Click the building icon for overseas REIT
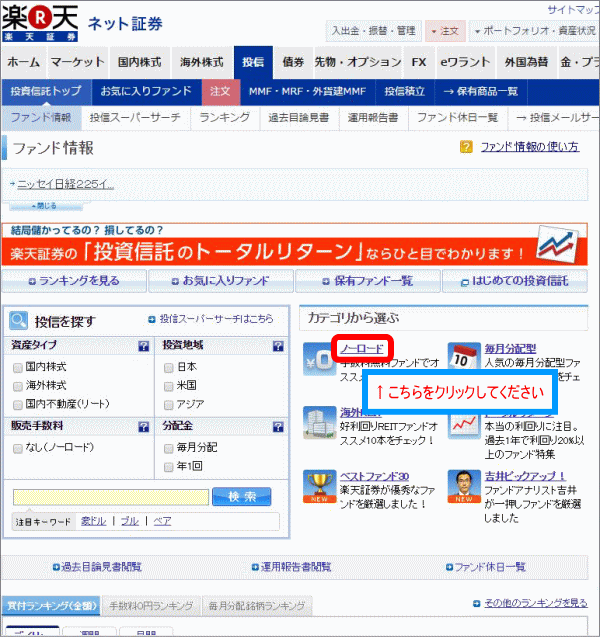 pyautogui.click(x=319, y=423)
